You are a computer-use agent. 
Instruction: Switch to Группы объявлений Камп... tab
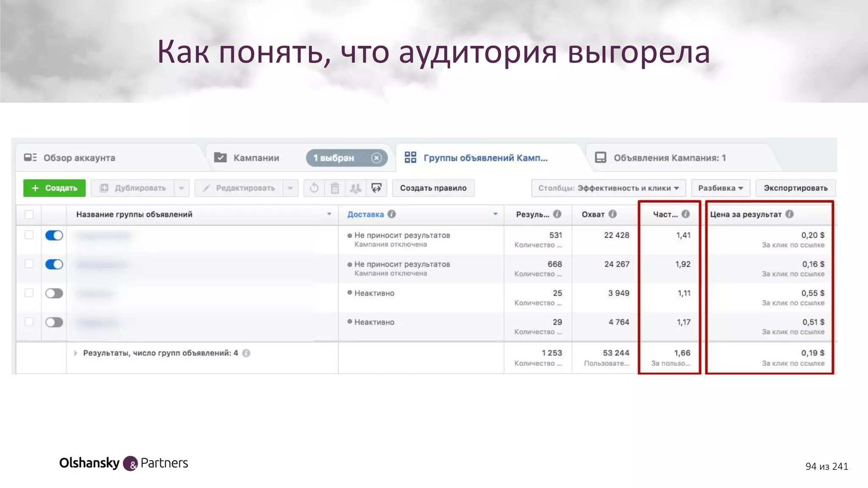(486, 158)
